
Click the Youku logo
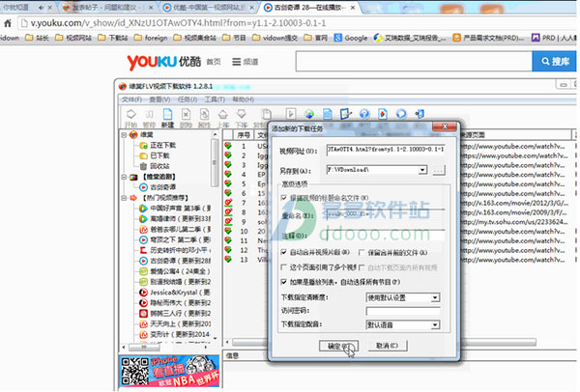164,62
